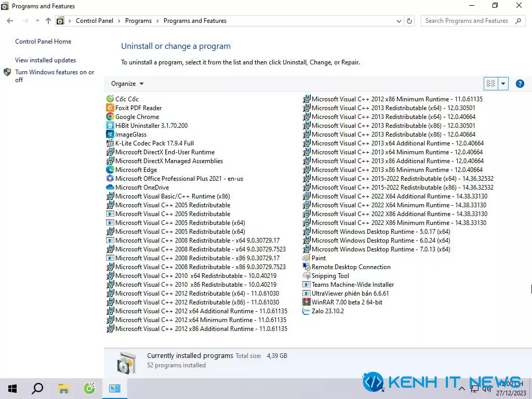This screenshot has width=532, height=399.
Task: Click Programs in breadcrumb path
Action: pyautogui.click(x=138, y=21)
